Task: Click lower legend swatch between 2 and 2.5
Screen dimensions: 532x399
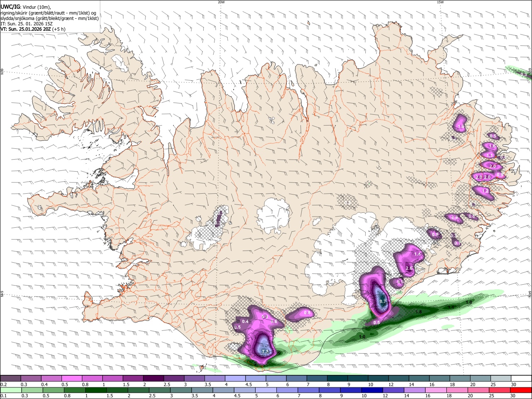Action: coord(138,390)
